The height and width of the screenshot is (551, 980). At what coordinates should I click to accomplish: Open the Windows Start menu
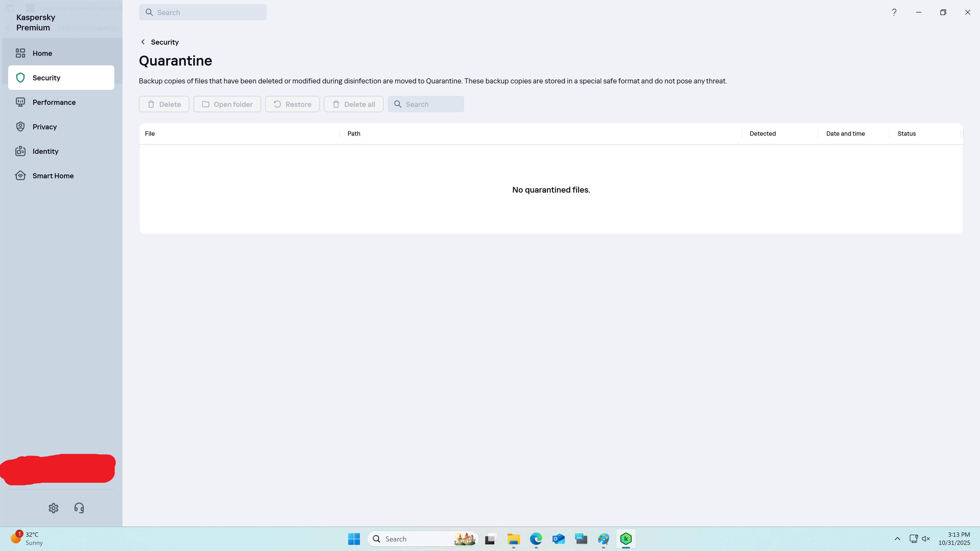pos(354,539)
